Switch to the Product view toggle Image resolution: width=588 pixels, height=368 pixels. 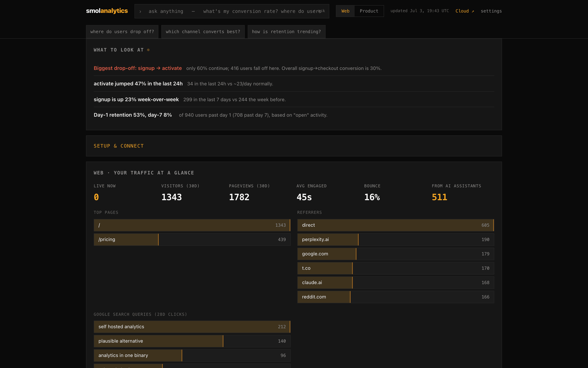369,11
